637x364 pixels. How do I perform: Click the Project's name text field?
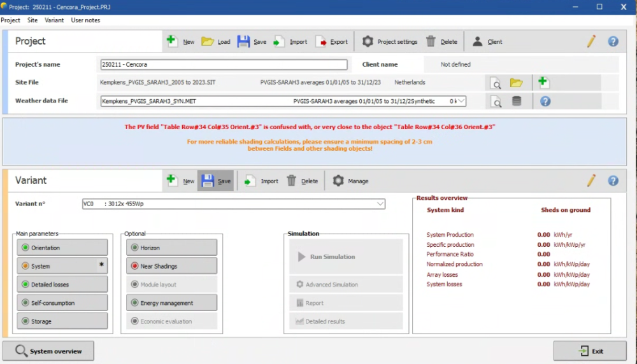[224, 64]
